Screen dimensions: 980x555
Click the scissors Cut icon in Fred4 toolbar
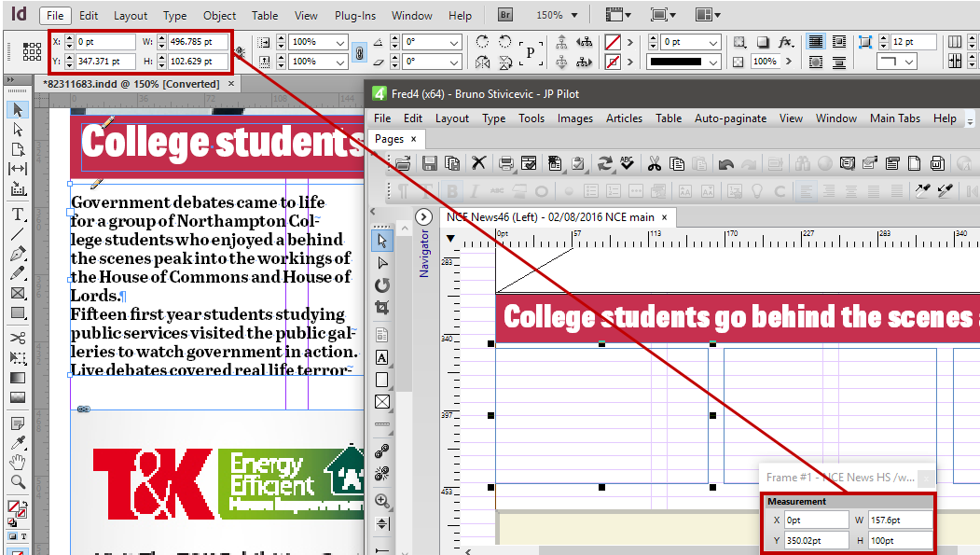(654, 164)
